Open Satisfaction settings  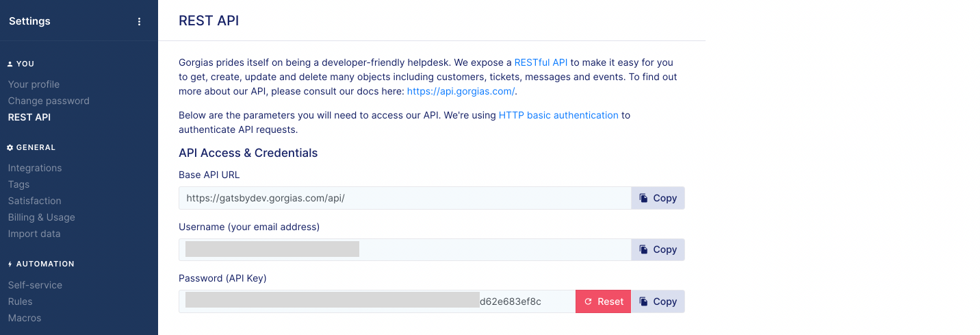(35, 201)
